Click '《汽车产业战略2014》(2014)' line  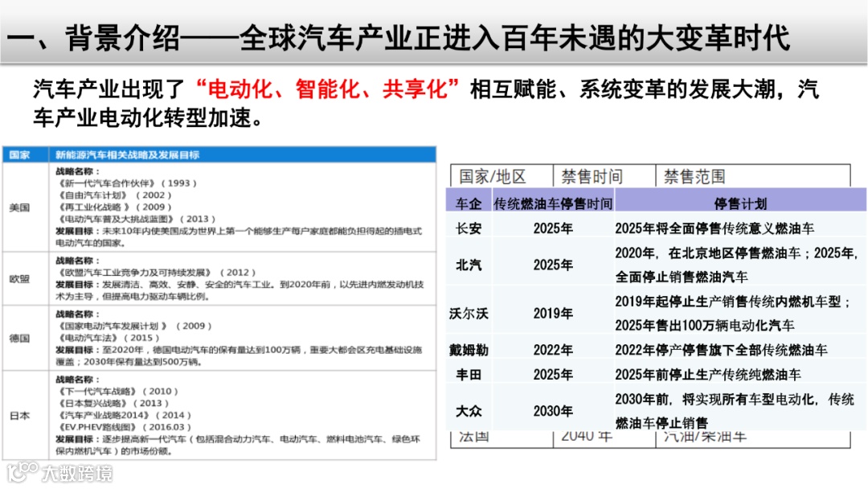click(124, 415)
